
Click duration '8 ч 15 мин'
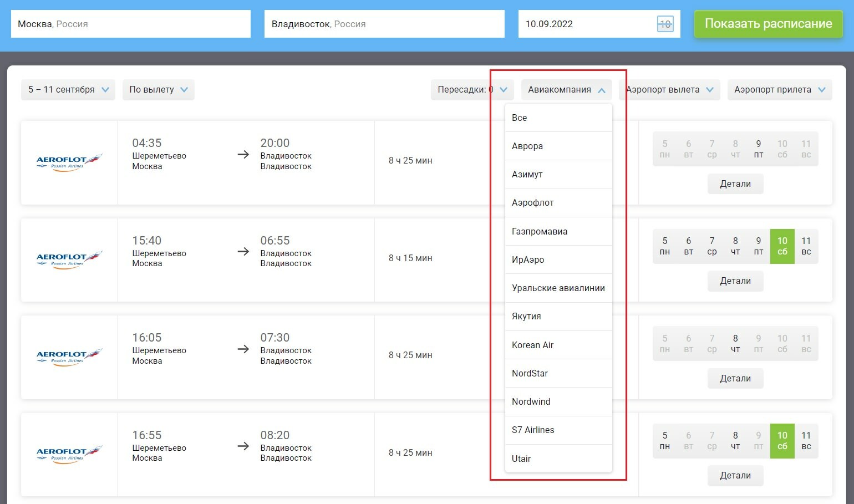(x=410, y=258)
